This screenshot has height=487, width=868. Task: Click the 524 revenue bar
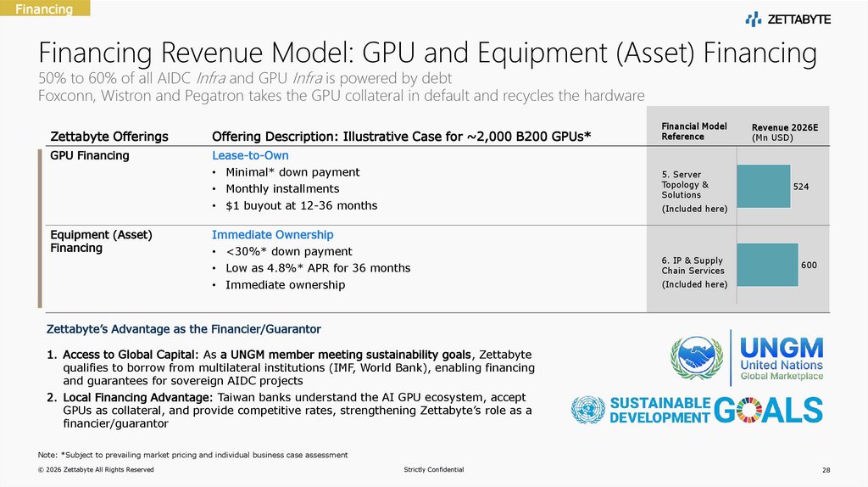(764, 186)
